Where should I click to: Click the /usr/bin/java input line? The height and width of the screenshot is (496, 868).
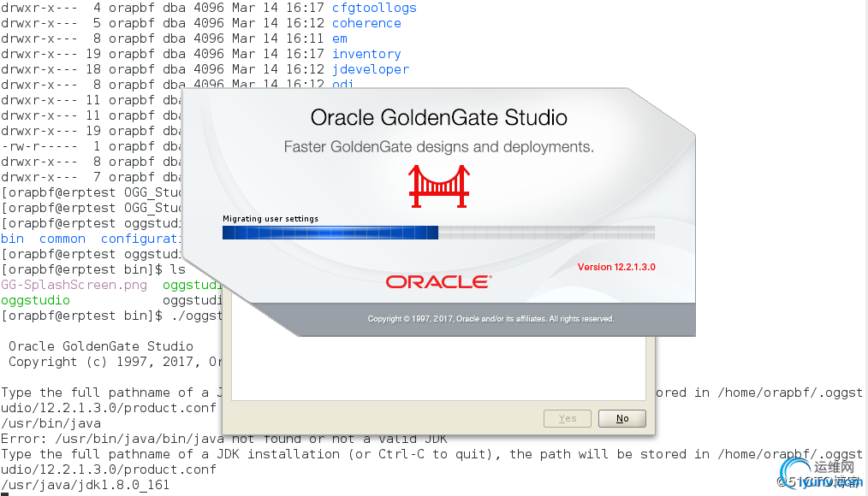click(x=51, y=423)
